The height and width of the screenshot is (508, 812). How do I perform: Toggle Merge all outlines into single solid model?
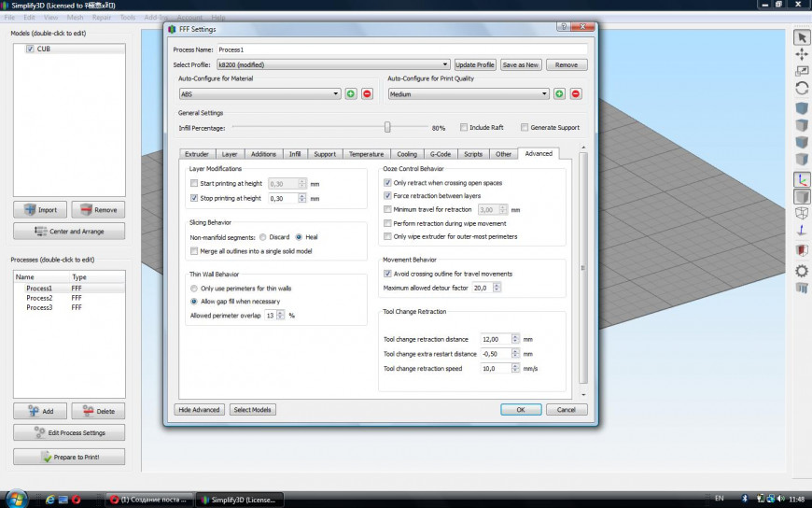point(194,251)
